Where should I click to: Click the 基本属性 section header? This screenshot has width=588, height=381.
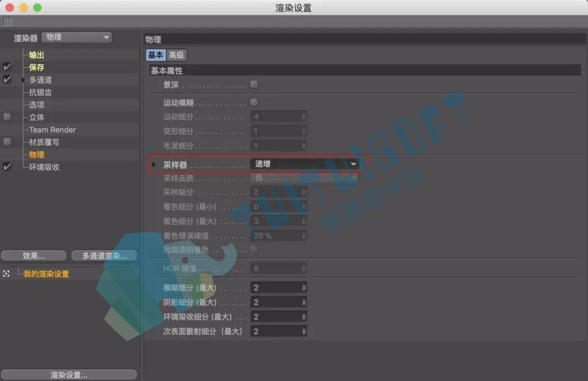tap(364, 70)
